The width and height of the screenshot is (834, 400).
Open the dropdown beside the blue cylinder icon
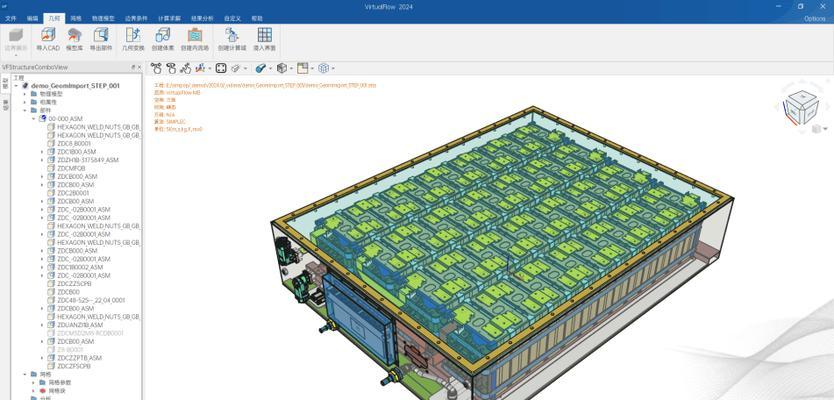tap(270, 69)
